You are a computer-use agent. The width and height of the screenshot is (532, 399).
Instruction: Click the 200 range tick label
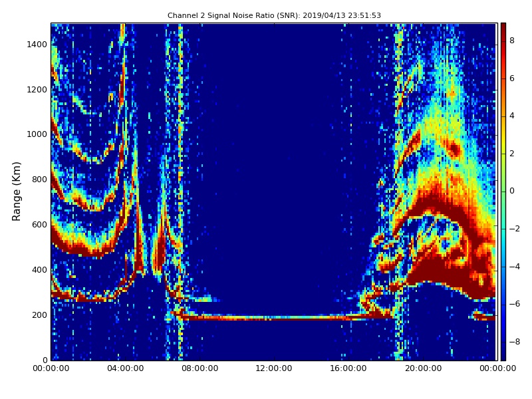[x=39, y=315]
